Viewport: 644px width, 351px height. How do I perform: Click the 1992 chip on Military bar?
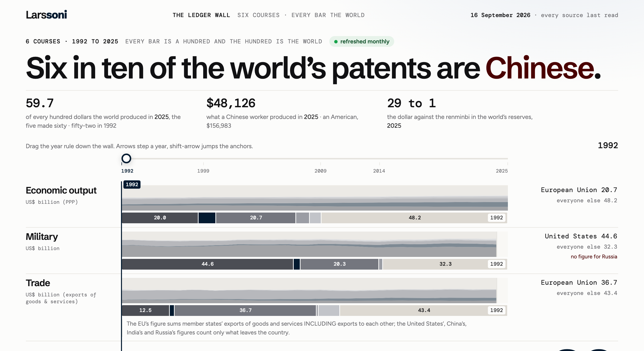tap(496, 264)
